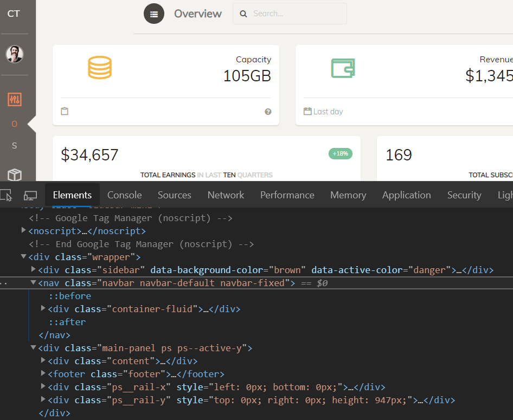Collapse the nav navbar element
The width and height of the screenshot is (513, 420).
click(x=33, y=282)
